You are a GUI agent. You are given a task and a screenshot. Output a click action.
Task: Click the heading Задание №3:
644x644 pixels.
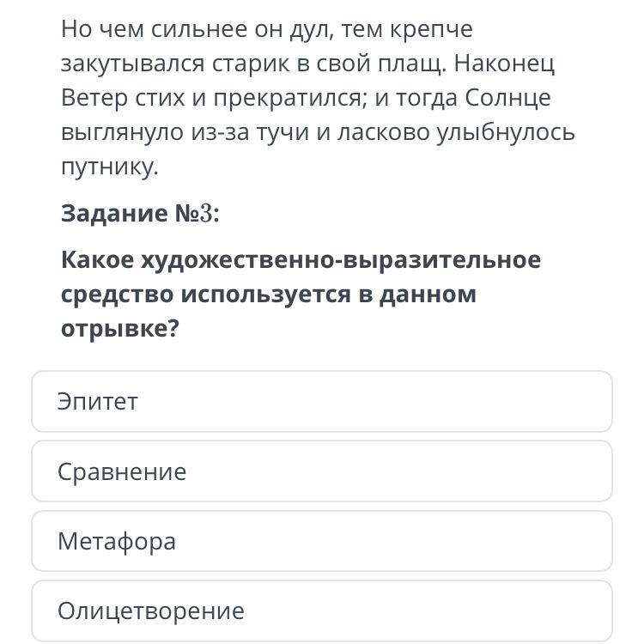pos(140,213)
